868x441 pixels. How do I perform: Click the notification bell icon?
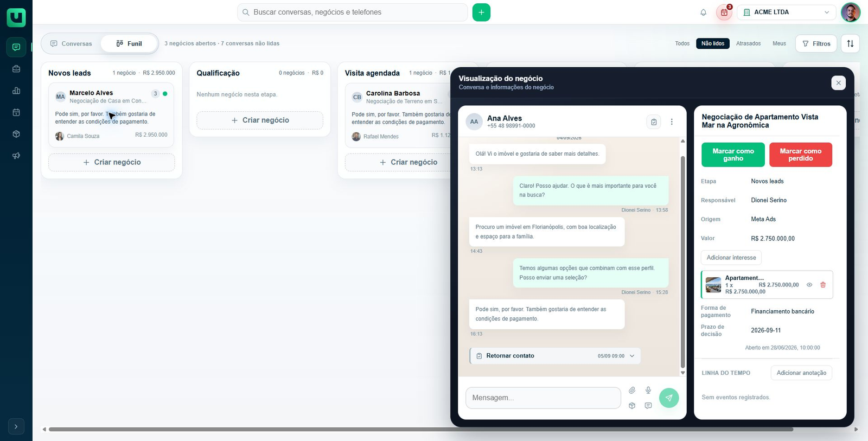(x=703, y=12)
